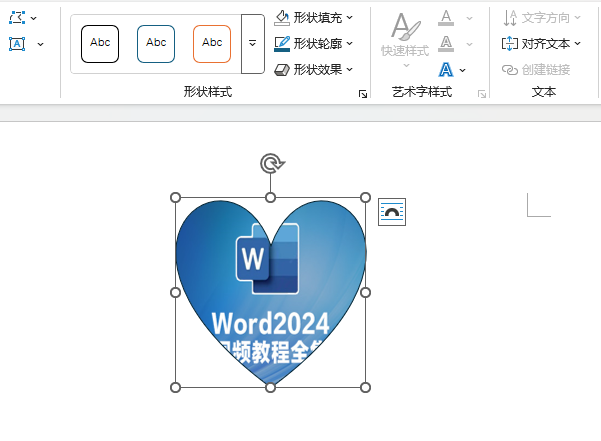Screen dimensions: 601x441
Task: Click the Draw Text Box icon
Action: [x=17, y=44]
